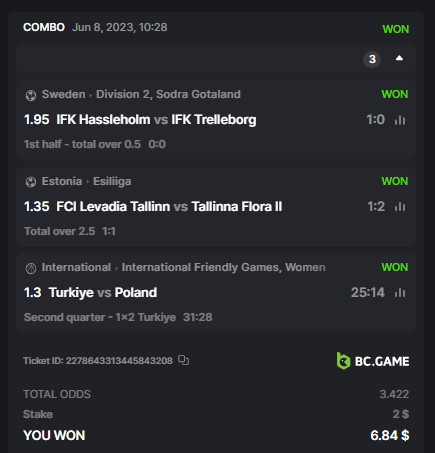Click the basketball icon beside International
This screenshot has height=453, width=435.
31,268
